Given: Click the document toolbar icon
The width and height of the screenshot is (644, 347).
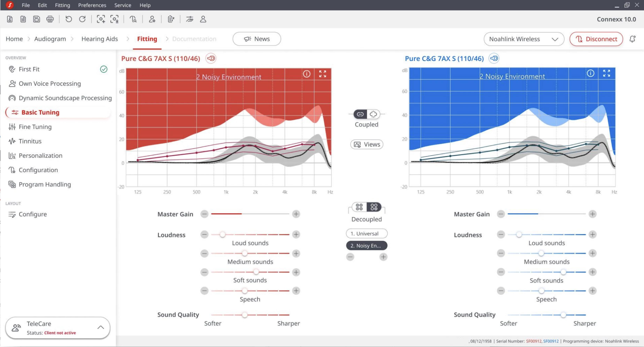Looking at the screenshot, I should [x=23, y=19].
